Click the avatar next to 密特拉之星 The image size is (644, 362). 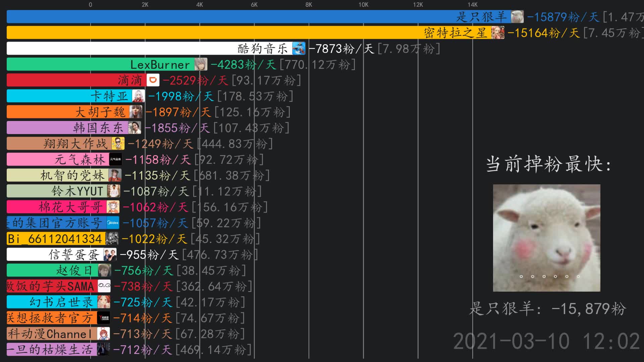coord(498,33)
